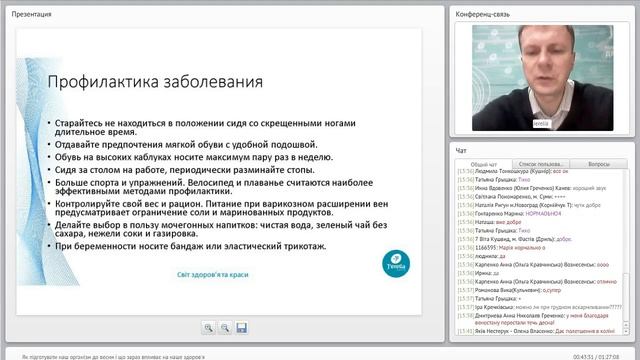This screenshot has width=640, height=360.
Task: Open the Вопросы tab in chat
Action: (x=599, y=164)
